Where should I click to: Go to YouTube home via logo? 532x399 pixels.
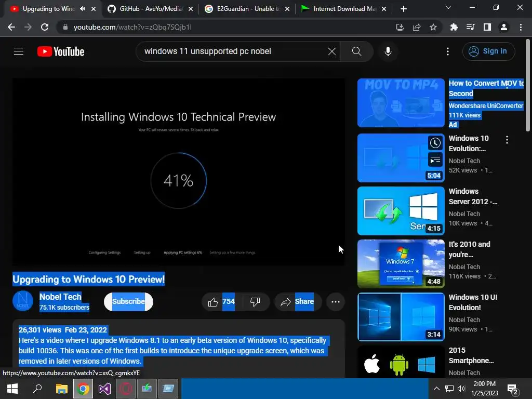pyautogui.click(x=61, y=51)
